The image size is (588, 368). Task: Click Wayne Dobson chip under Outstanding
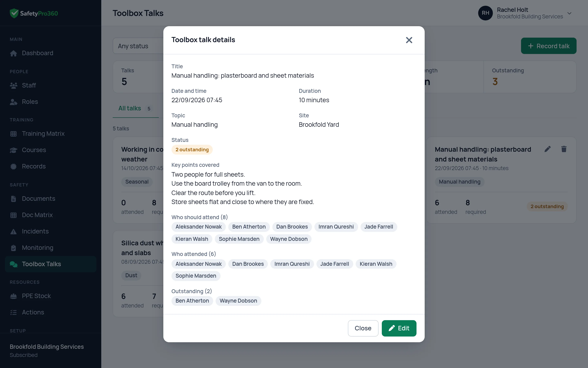point(238,301)
